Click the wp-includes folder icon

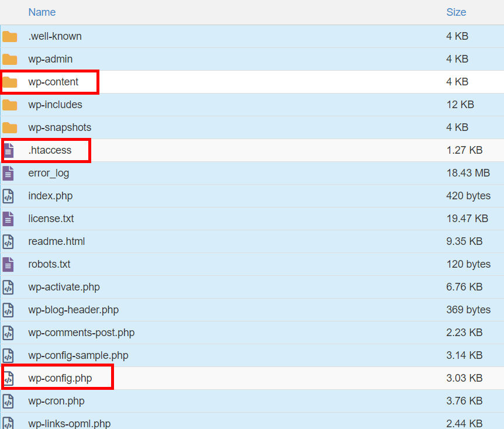tap(9, 105)
